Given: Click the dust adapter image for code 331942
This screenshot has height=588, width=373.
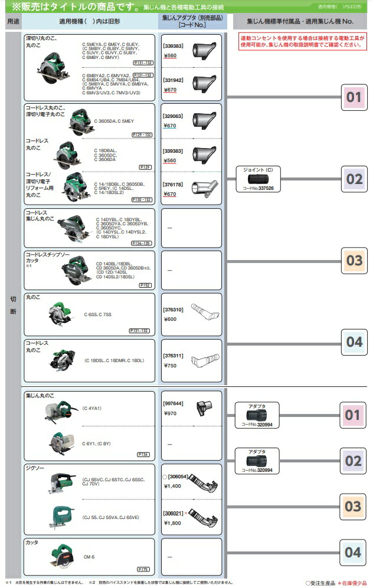Looking at the screenshot, I should coord(205,82).
